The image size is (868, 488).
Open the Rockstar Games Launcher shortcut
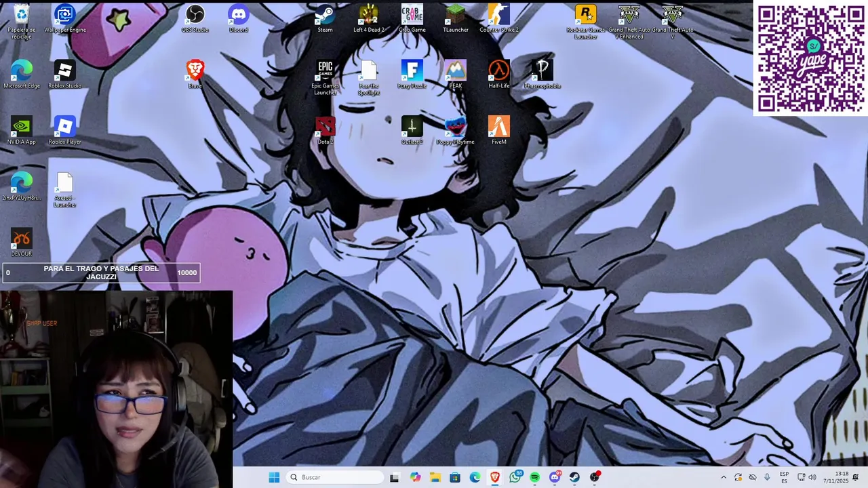(586, 22)
